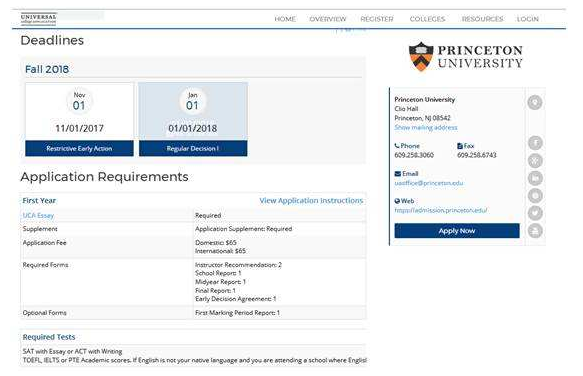Click the map location pin icon
Image resolution: width=583 pixels, height=376 pixels.
[535, 102]
